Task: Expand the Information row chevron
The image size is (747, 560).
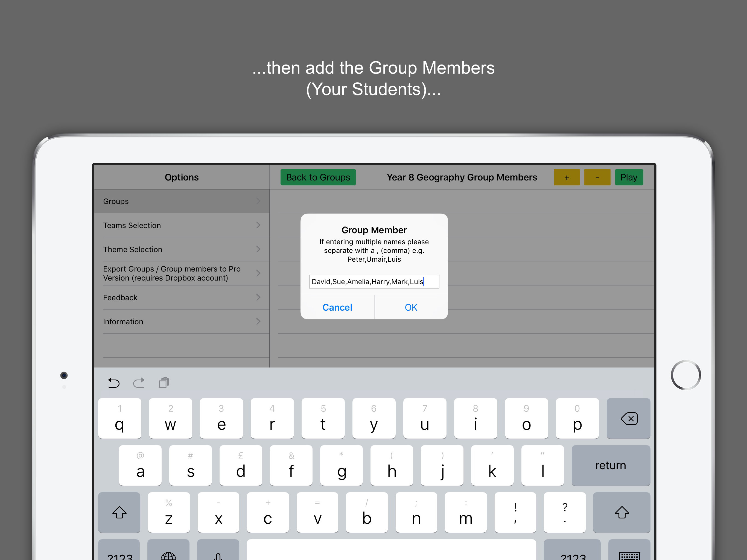Action: coord(258,321)
